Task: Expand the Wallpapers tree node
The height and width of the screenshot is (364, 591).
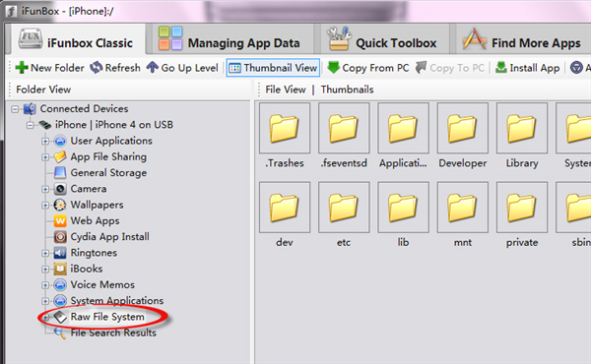Action: 45,206
